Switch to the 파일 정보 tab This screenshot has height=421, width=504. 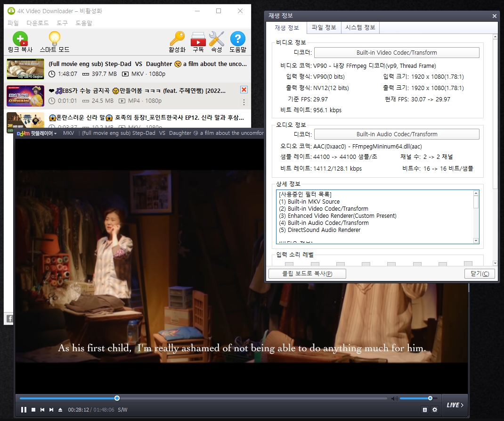point(324,28)
